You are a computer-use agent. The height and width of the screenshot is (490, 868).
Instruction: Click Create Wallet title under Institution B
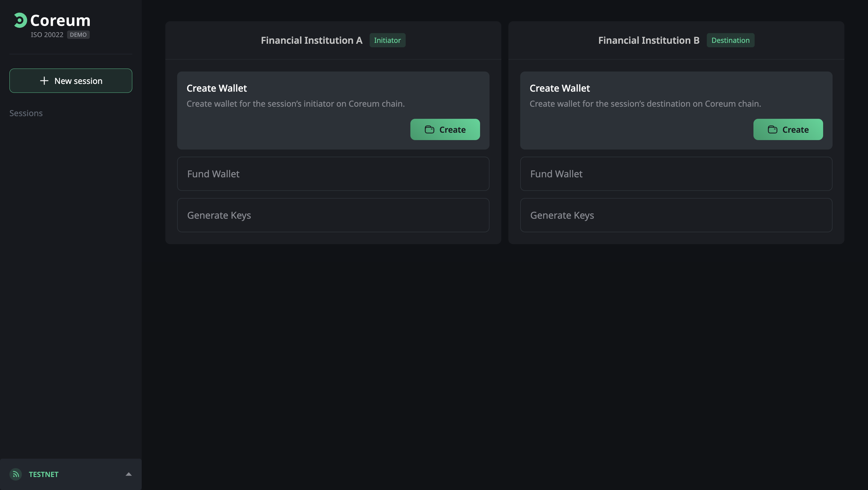click(559, 88)
